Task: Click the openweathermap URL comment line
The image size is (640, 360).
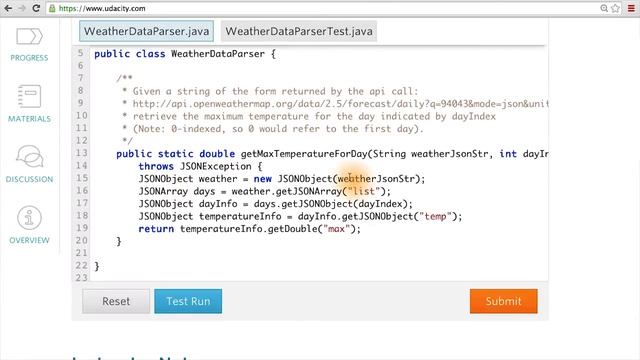Action: (x=340, y=104)
